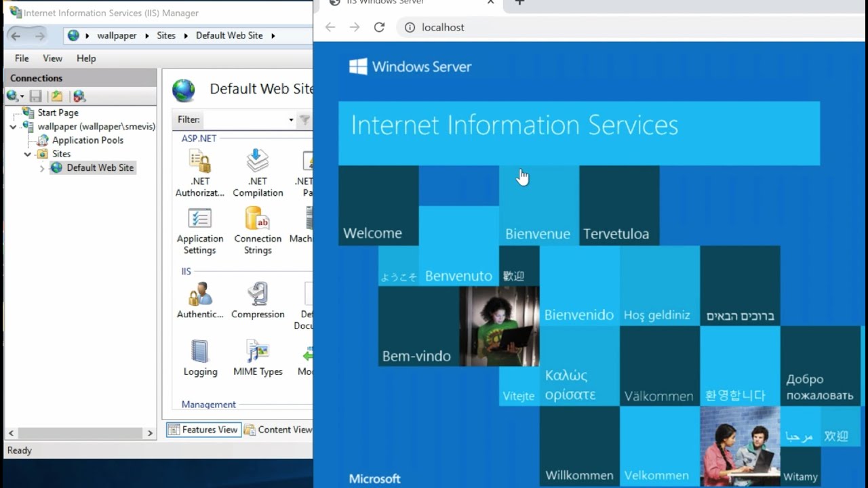868x488 pixels.
Task: Select the Sites node in the tree
Action: [61, 154]
